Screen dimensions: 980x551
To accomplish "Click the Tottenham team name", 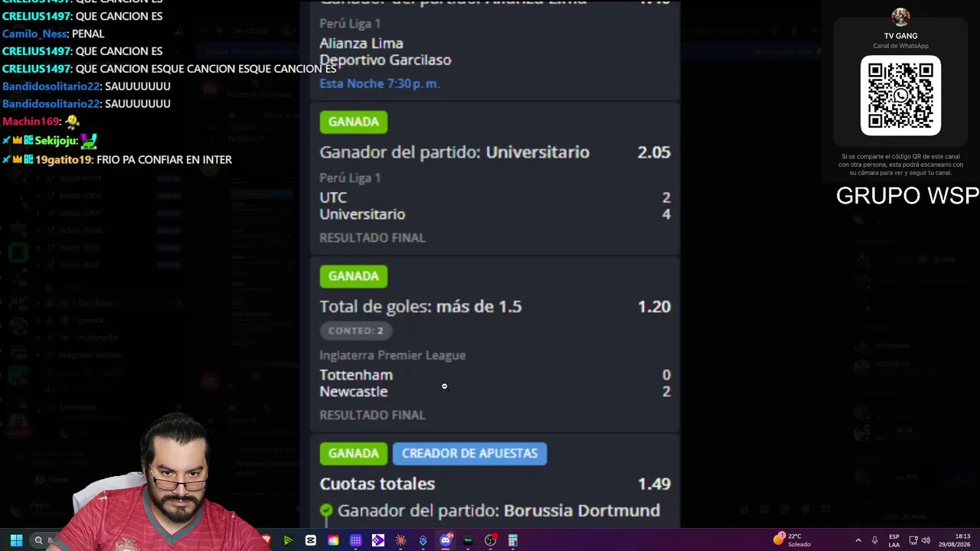I will coord(356,375).
